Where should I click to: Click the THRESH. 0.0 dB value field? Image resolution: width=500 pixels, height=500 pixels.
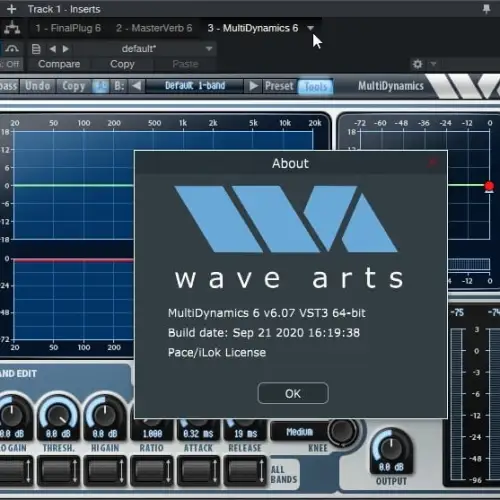(x=58, y=434)
